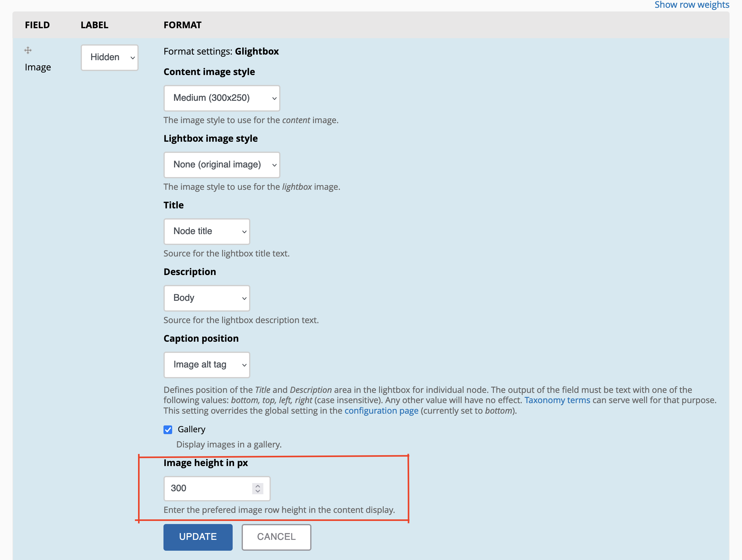Expand the Title source dropdown

207,231
